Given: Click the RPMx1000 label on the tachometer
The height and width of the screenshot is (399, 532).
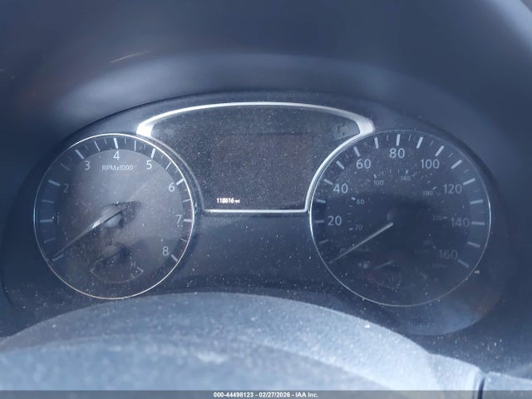Looking at the screenshot, I should pos(117,168).
